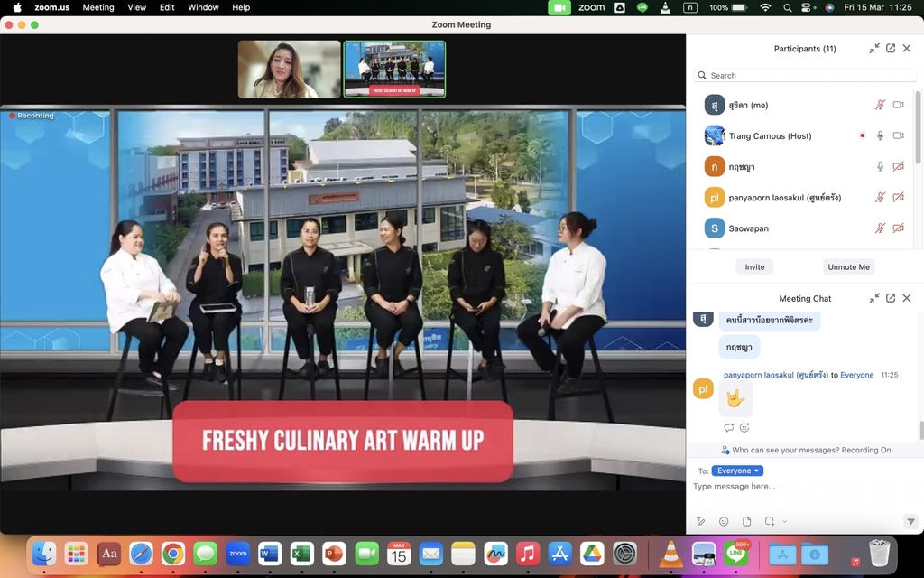Toggle video camera for สุธิดา (me)

click(x=898, y=105)
